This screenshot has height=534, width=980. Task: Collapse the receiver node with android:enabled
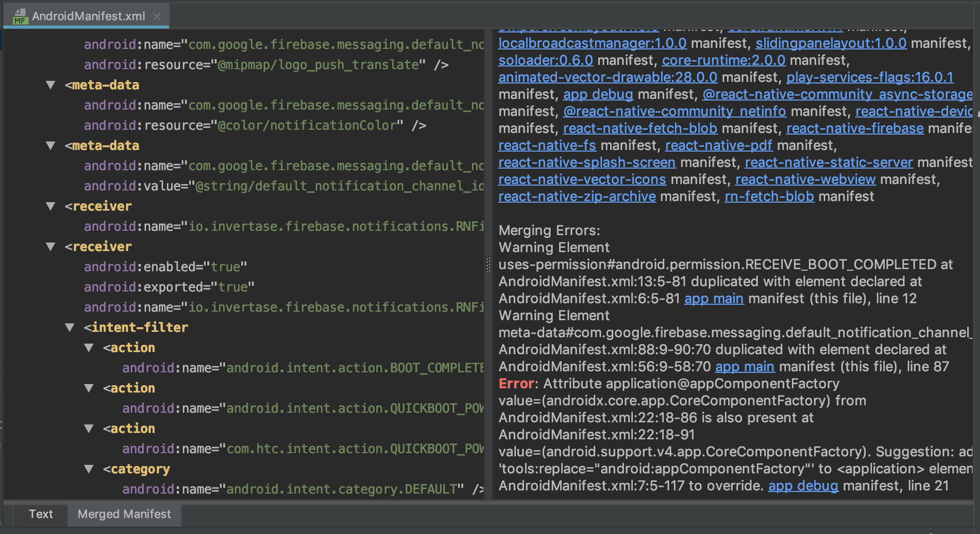[50, 246]
